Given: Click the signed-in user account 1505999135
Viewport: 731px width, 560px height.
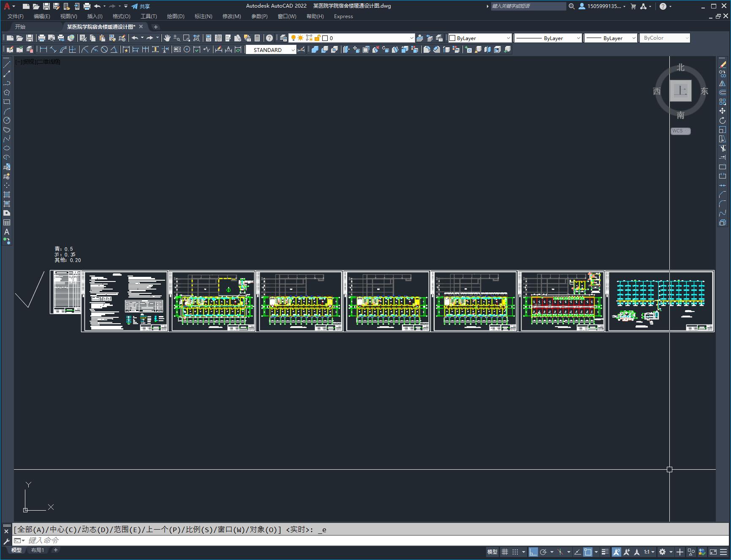Looking at the screenshot, I should pos(602,6).
